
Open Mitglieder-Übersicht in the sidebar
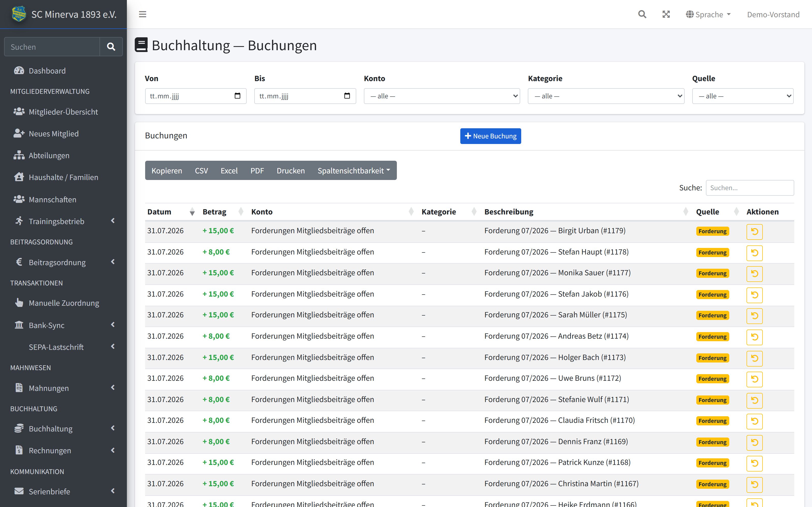(x=63, y=112)
